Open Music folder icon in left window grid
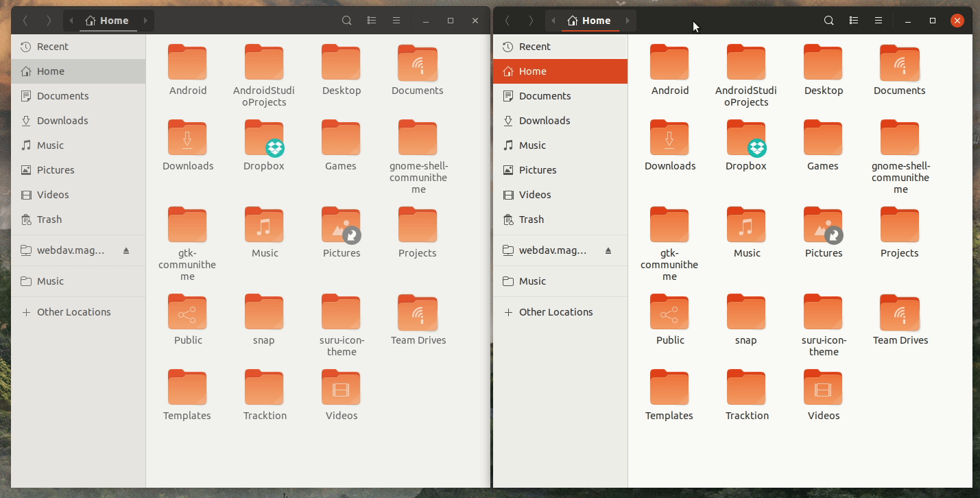The width and height of the screenshot is (980, 498). (x=264, y=225)
